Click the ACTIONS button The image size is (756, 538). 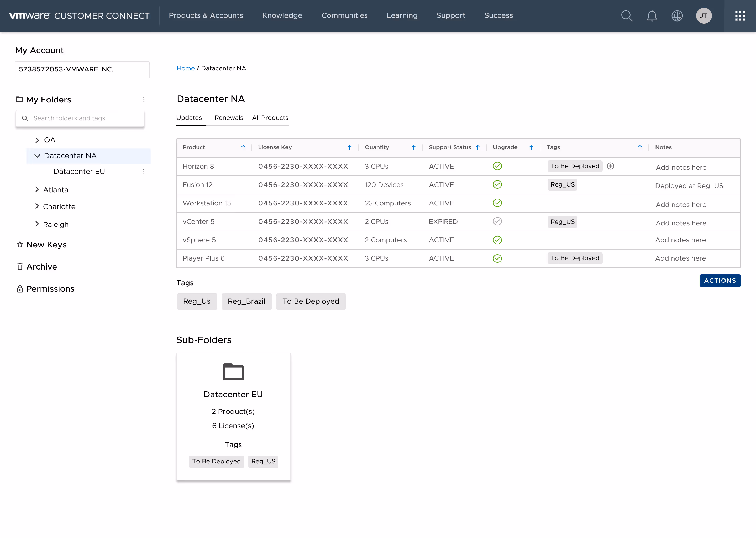click(x=720, y=281)
